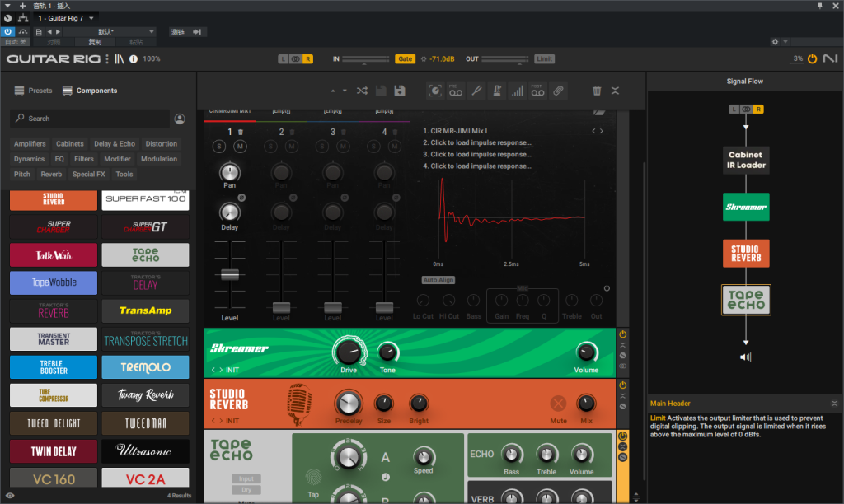Open the POST tape deck tool

[537, 91]
